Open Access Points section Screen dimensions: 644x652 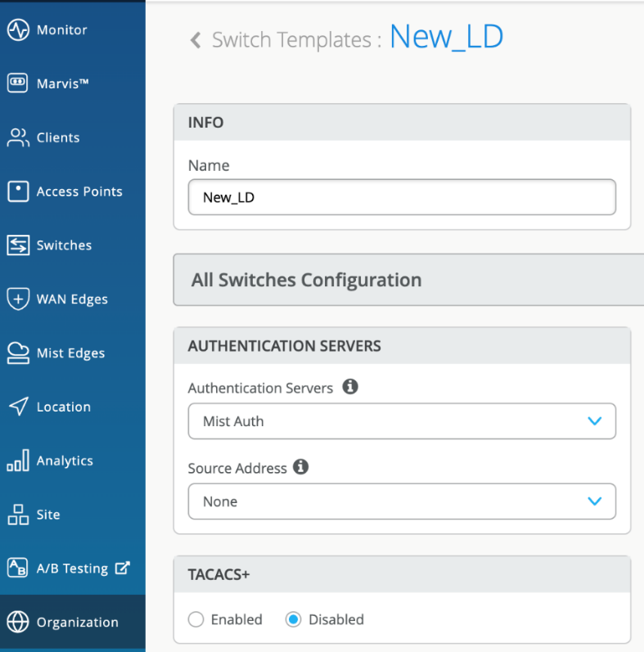79,191
